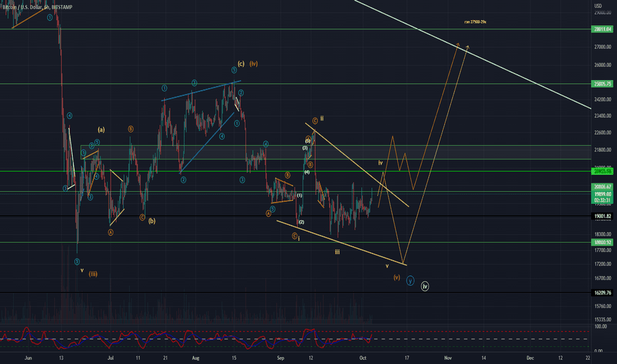Click the Dec label on time axis
Viewport: 617px width, 364px height.
[x=530, y=358]
